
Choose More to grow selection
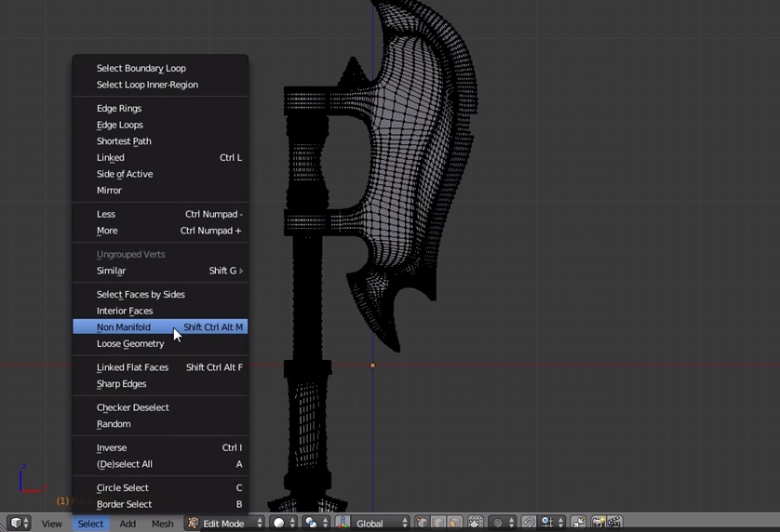pyautogui.click(x=160, y=231)
